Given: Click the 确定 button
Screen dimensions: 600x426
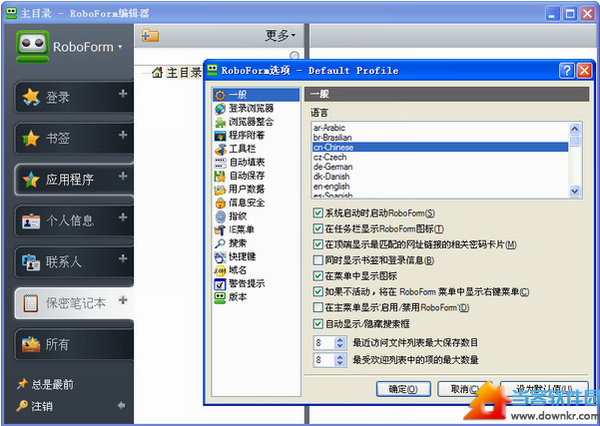Looking at the screenshot, I should tap(403, 389).
